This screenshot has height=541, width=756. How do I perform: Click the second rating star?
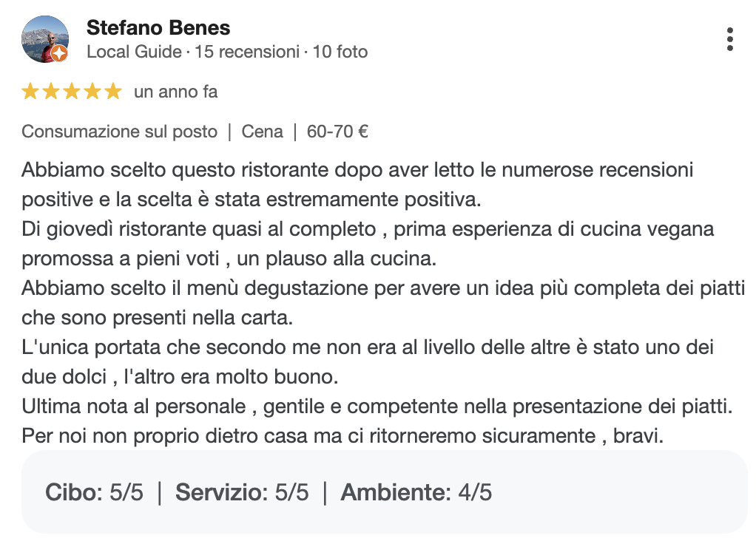(51, 92)
